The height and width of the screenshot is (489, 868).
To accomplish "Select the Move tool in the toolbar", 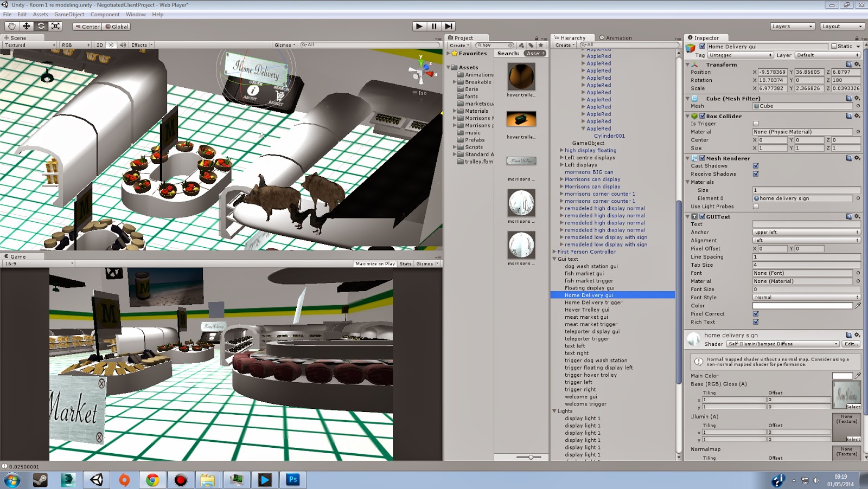I will pos(27,26).
